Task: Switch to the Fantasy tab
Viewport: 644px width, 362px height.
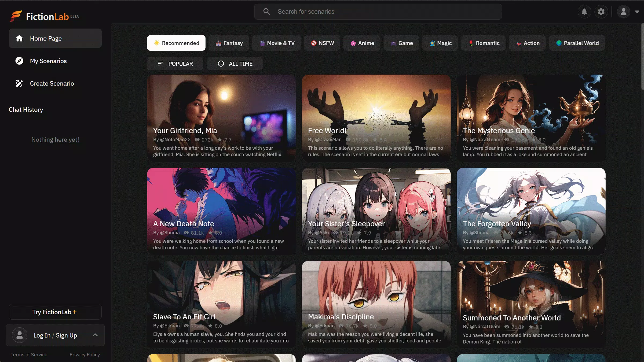Action: coord(229,43)
